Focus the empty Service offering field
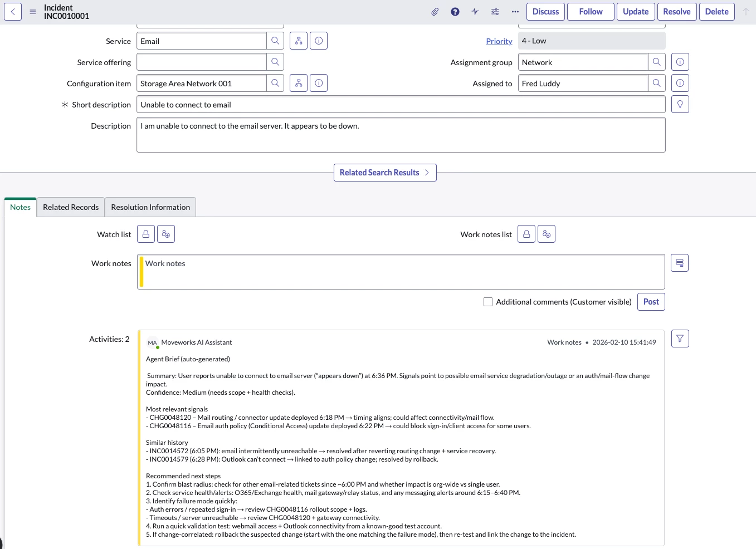 tap(202, 62)
